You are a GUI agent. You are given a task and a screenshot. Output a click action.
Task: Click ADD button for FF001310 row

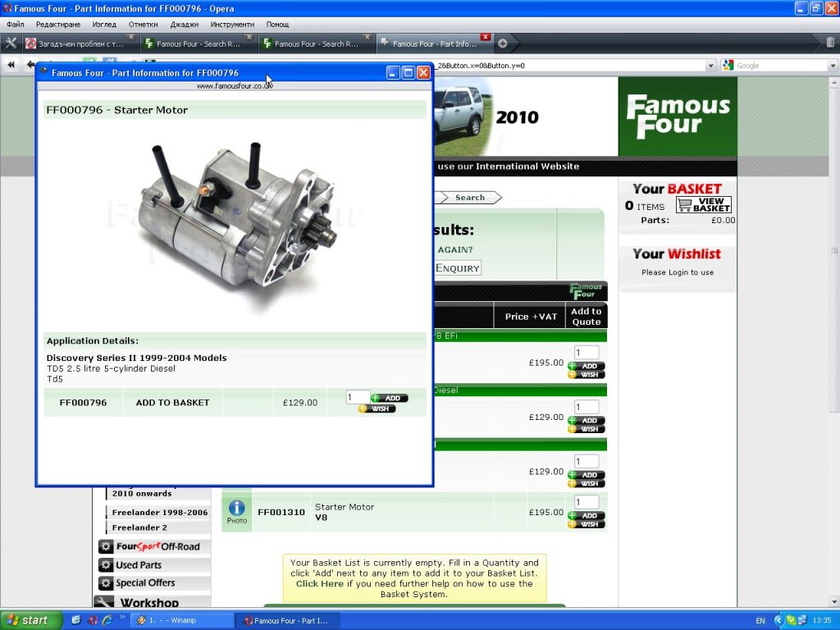tap(586, 515)
